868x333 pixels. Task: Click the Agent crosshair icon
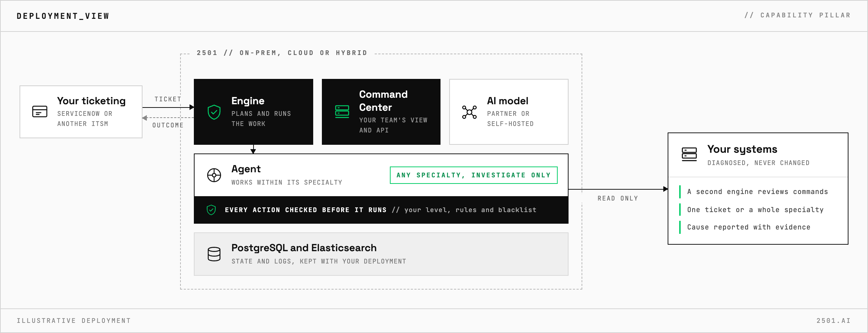[x=214, y=175]
